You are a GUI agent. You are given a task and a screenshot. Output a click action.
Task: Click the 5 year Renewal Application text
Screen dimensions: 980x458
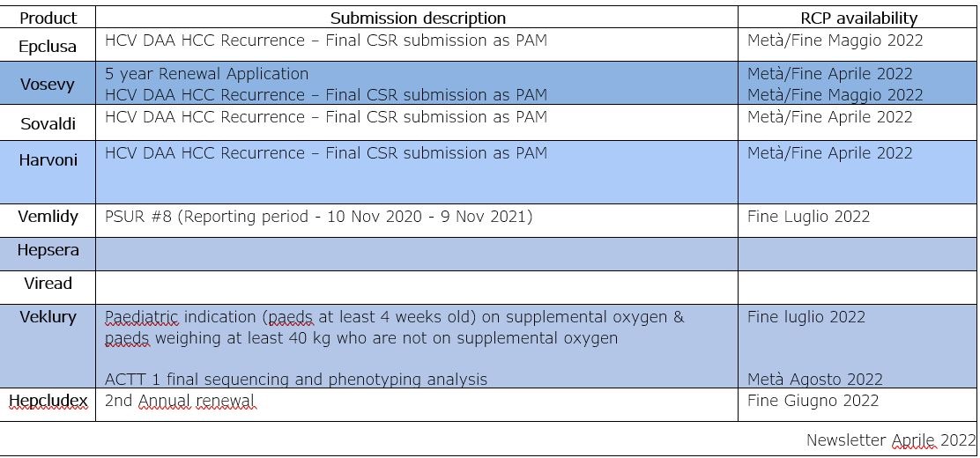(207, 74)
